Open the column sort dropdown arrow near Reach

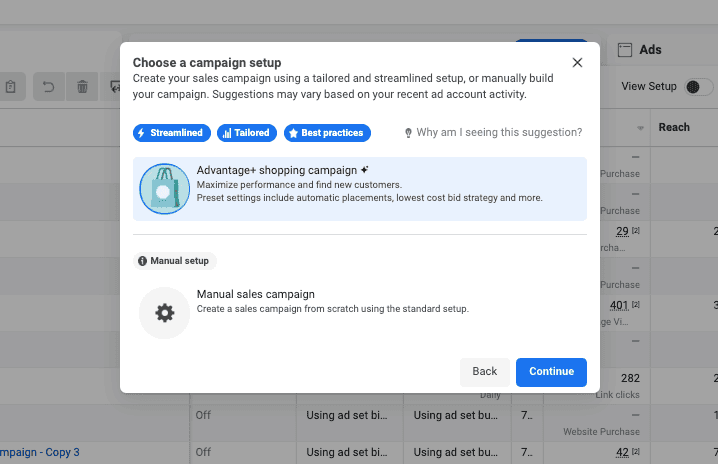[640, 128]
